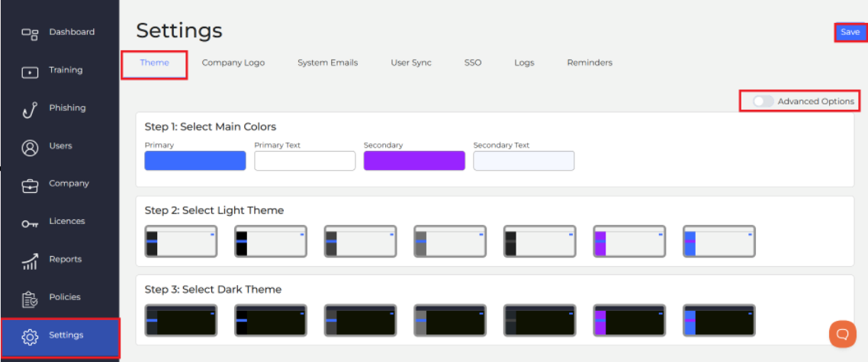This screenshot has height=362, width=868.
Task: Open the Training menu label
Action: (66, 70)
